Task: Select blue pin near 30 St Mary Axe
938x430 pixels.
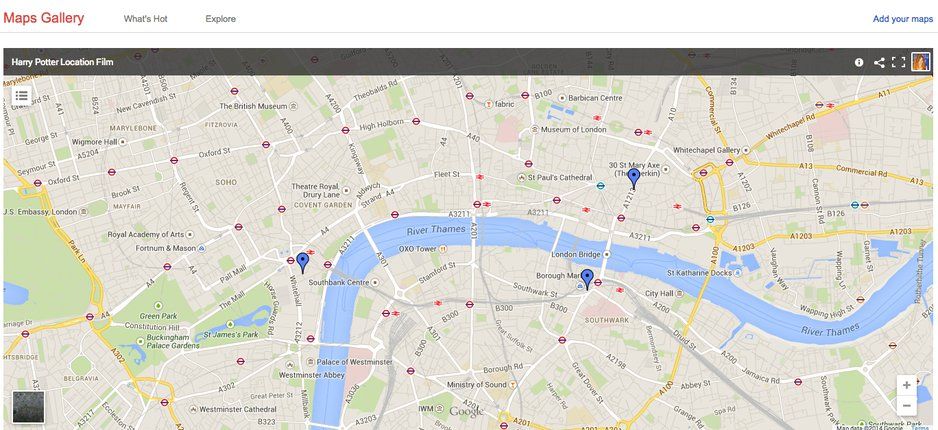Action: pyautogui.click(x=634, y=179)
